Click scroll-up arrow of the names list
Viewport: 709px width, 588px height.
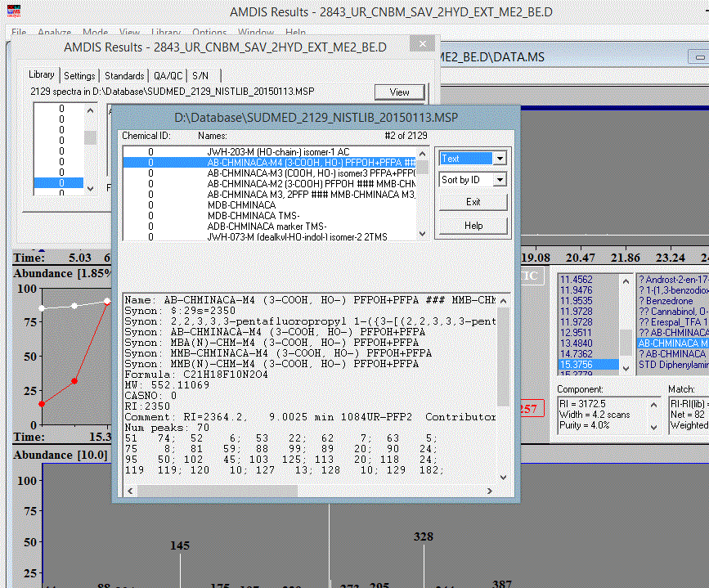[x=422, y=154]
